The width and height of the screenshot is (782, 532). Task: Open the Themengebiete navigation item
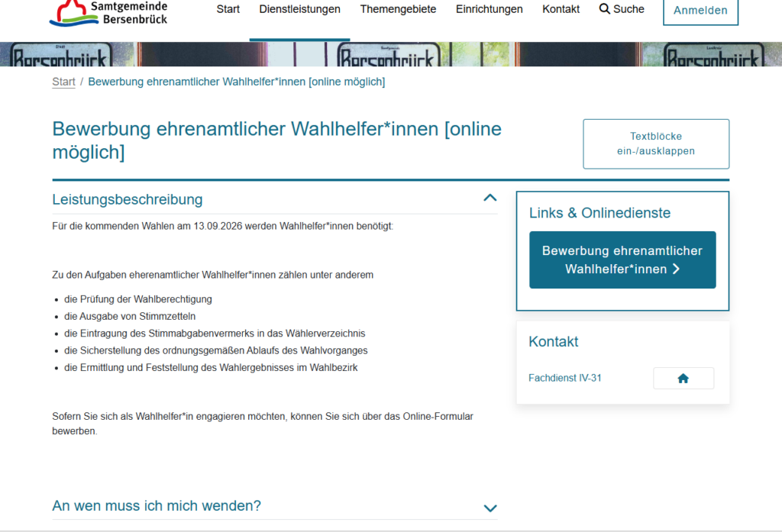(398, 9)
